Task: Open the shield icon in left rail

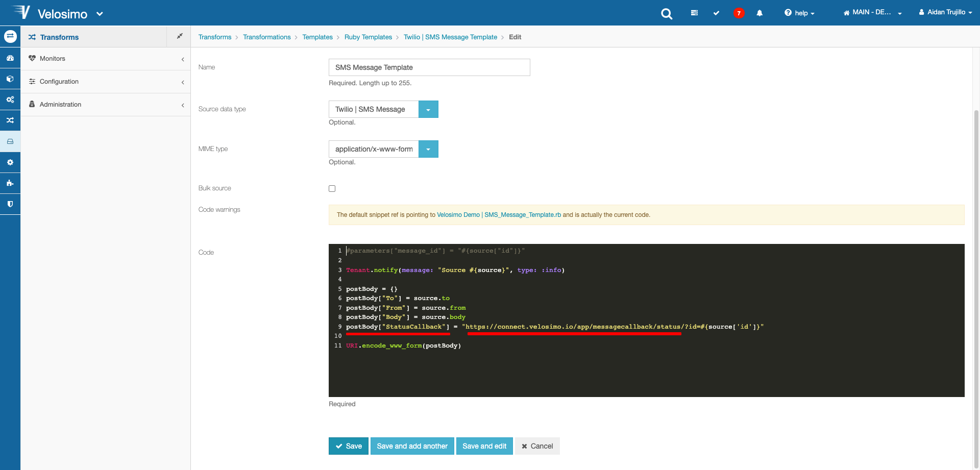Action: click(x=10, y=204)
